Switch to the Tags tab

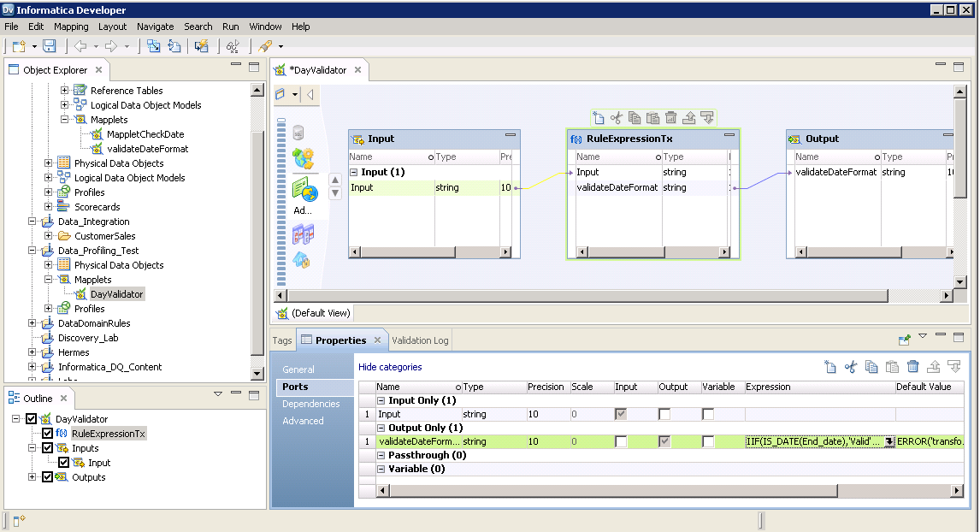coord(282,340)
